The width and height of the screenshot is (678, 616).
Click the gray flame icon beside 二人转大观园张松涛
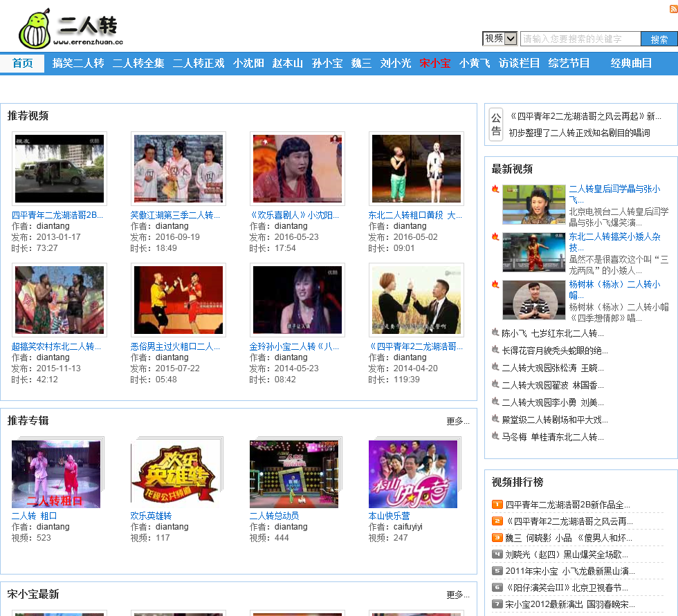495,366
